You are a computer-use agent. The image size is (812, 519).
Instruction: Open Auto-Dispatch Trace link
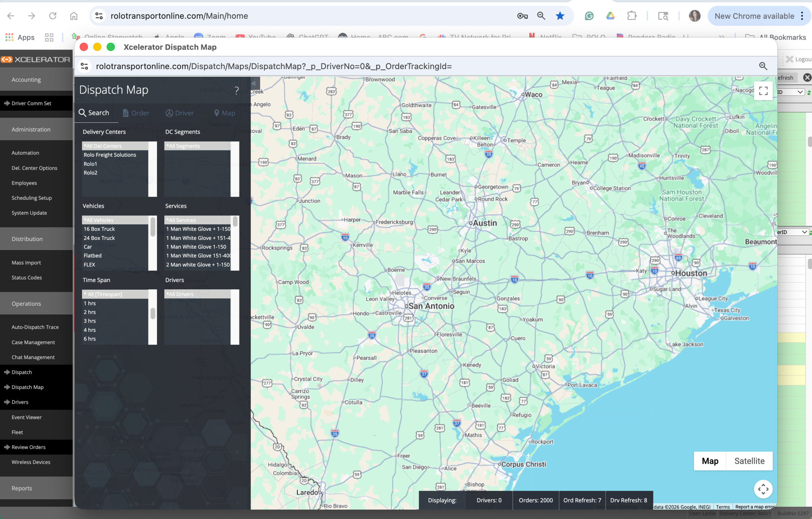[35, 327]
